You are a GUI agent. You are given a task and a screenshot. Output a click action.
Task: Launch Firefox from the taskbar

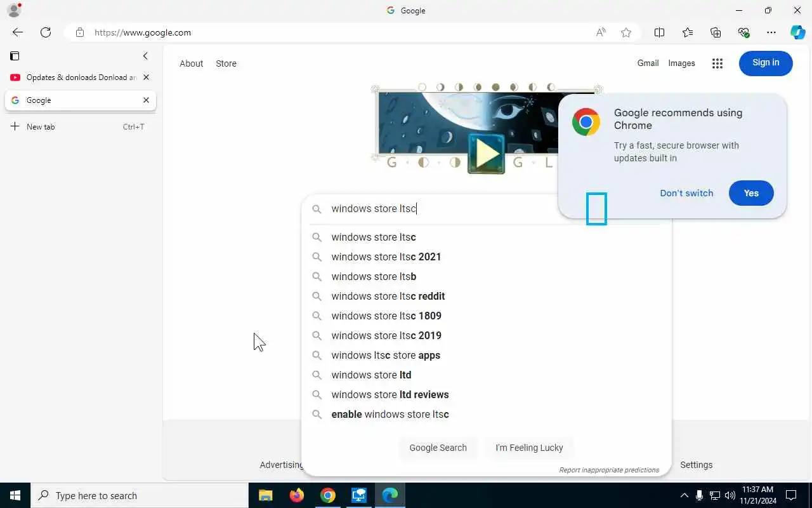point(296,495)
